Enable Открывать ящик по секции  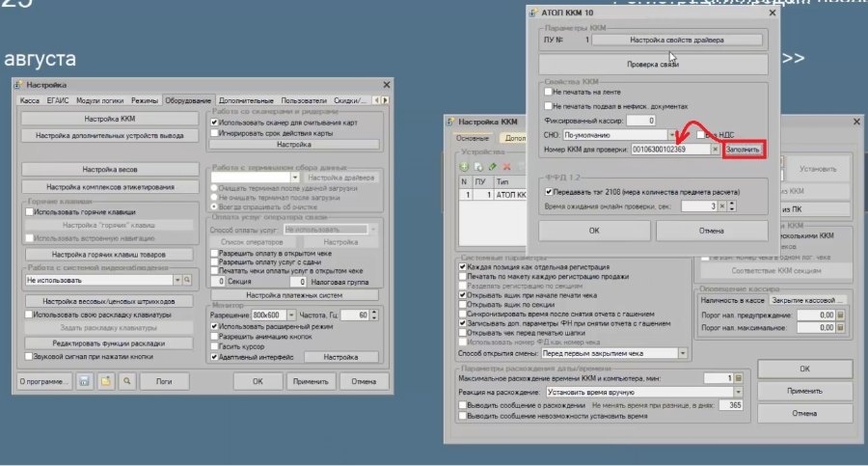(462, 304)
